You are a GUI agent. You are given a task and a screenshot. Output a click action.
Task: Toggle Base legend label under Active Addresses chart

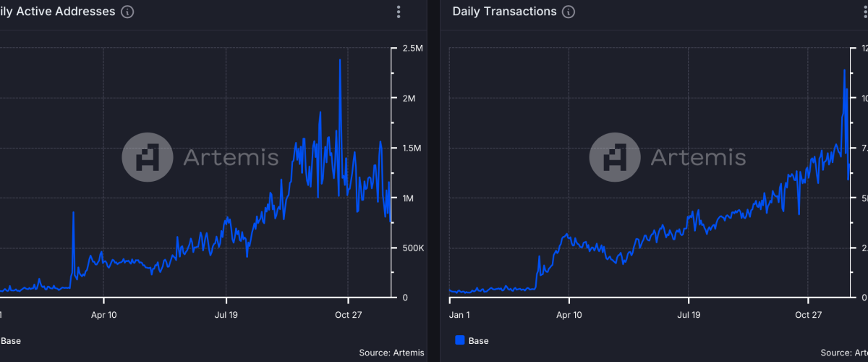[x=10, y=340]
